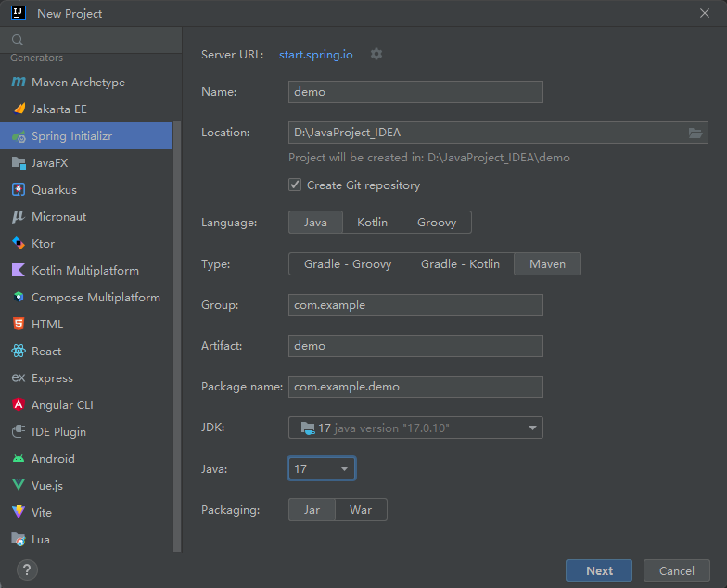Select HTML generator entry
This screenshot has width=727, height=588.
point(86,325)
